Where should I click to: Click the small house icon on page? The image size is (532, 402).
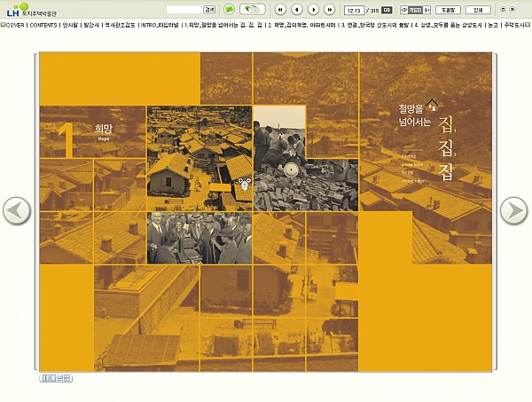click(x=433, y=105)
